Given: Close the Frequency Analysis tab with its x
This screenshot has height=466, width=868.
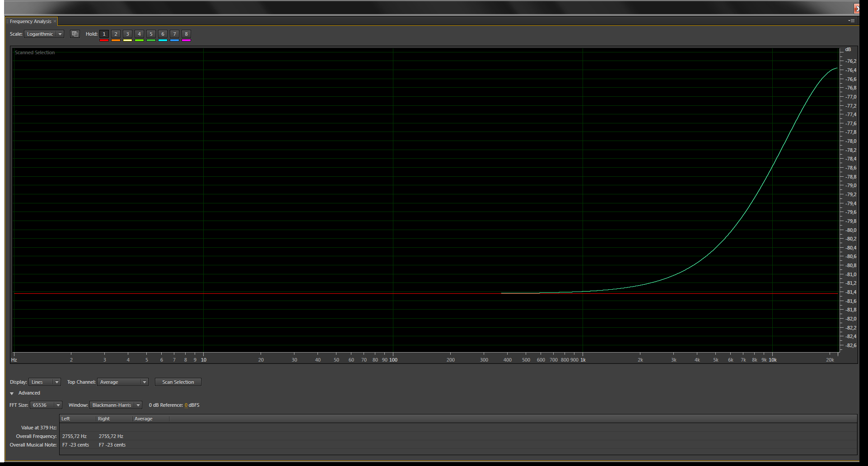Looking at the screenshot, I should click(55, 21).
